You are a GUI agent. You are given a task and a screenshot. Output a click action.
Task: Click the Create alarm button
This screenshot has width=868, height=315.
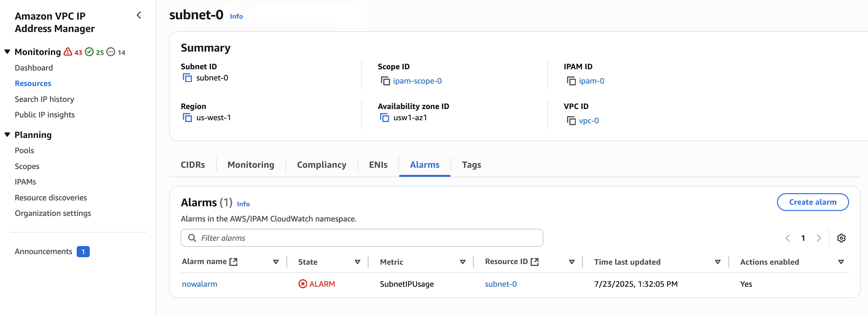812,202
